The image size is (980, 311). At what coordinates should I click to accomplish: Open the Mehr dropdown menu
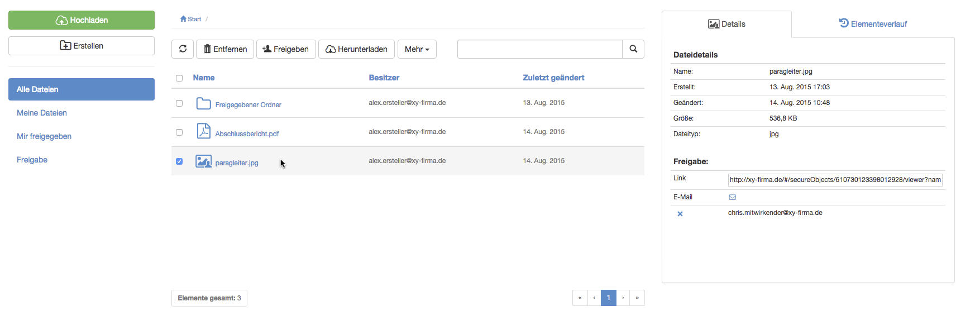click(x=417, y=49)
